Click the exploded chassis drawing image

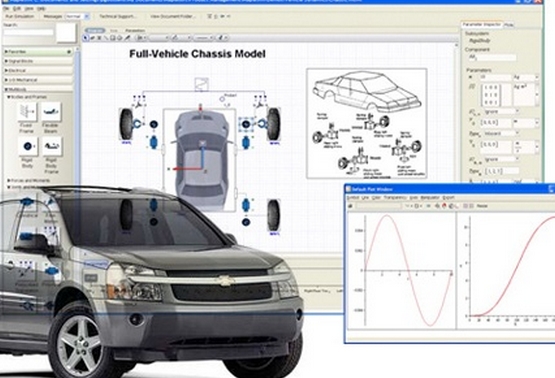367,124
